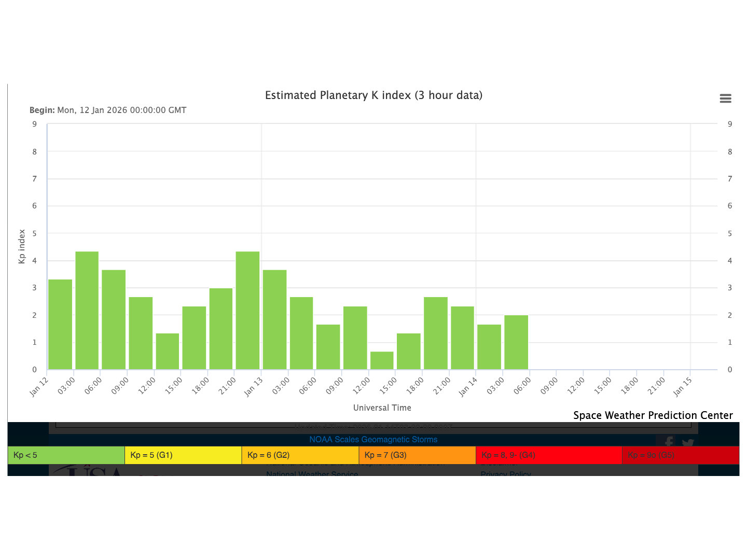
Task: Open the NOAA Scales Geomagnetic Storms link
Action: [x=373, y=439]
